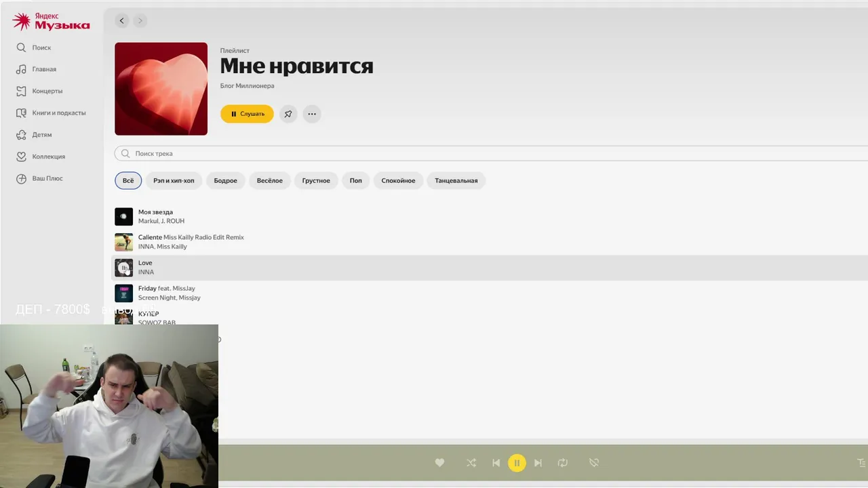The width and height of the screenshot is (868, 488).
Task: Filter by Рэп и хип-хоп
Action: (x=174, y=180)
